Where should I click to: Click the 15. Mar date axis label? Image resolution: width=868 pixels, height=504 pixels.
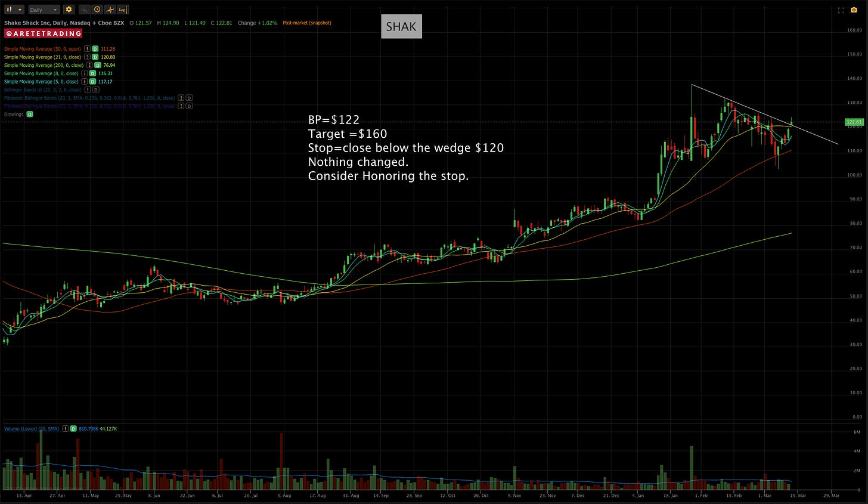[x=799, y=495]
